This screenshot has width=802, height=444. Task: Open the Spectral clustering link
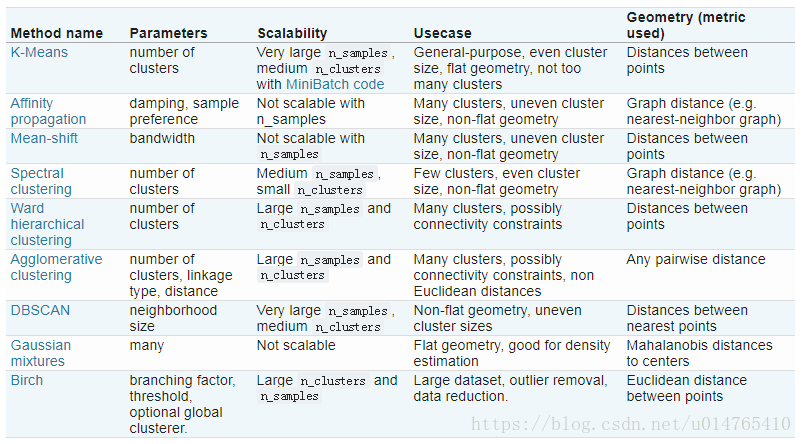tap(41, 181)
